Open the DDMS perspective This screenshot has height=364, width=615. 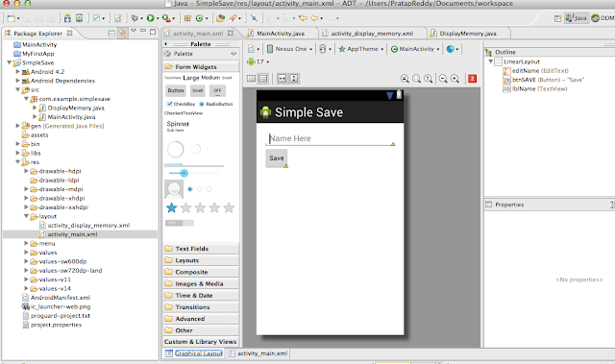(x=603, y=18)
